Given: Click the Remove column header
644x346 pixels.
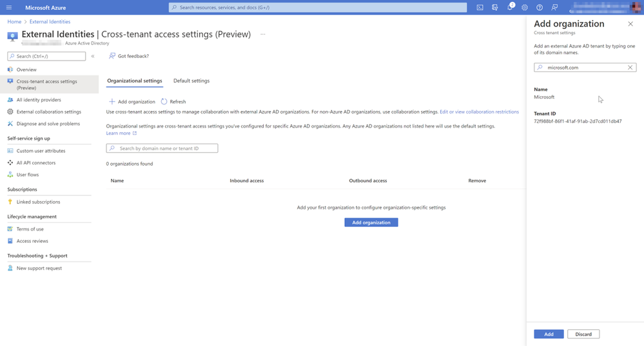Looking at the screenshot, I should pos(477,180).
